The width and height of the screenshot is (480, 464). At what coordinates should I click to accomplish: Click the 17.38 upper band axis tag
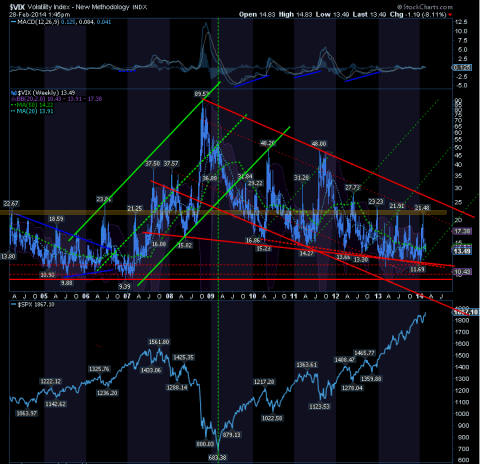tap(462, 231)
